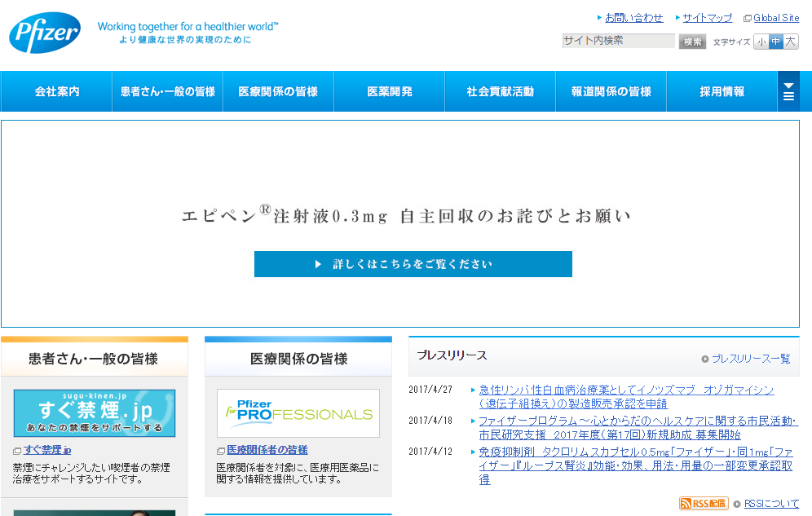Click the エピペン注射液0.3mg recall headline
The width and height of the screenshot is (812, 516).
point(406,215)
